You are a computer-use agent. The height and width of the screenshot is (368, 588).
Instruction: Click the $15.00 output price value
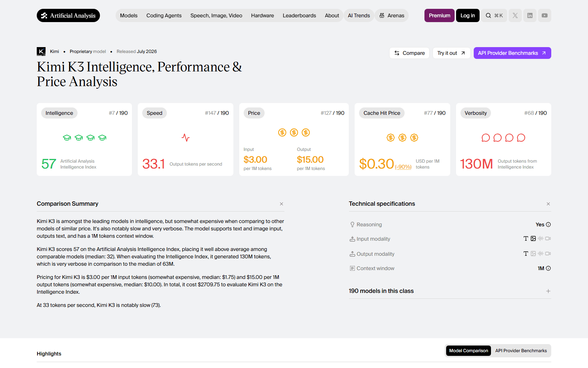310,159
